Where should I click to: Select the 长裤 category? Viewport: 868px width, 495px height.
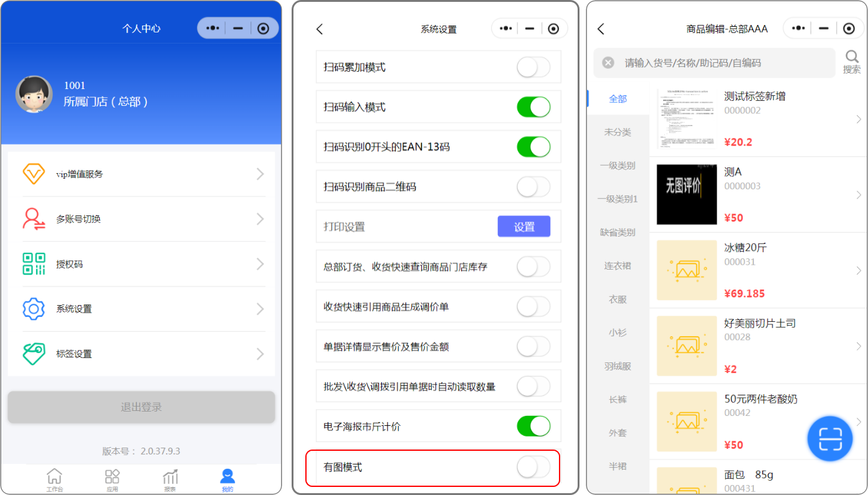618,400
